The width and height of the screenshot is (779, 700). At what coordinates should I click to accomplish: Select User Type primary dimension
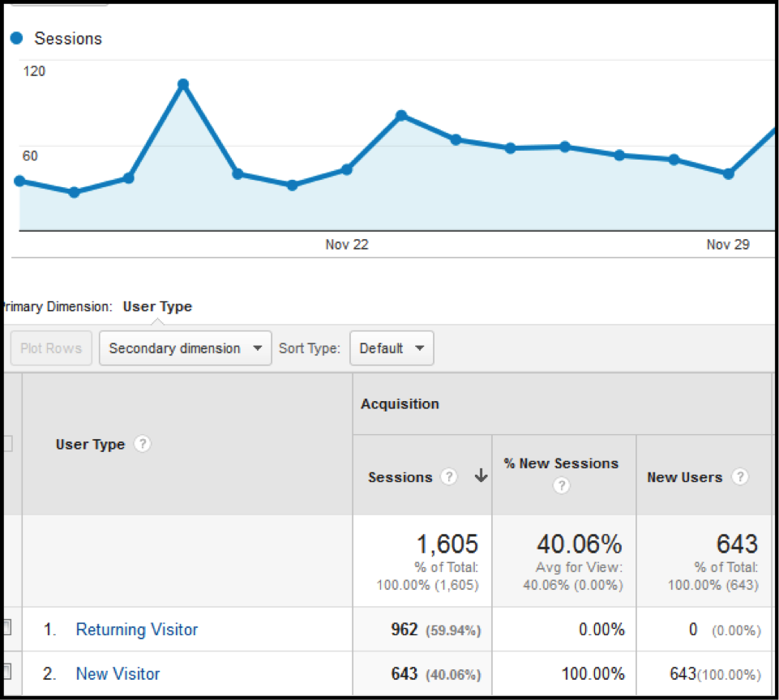pos(157,306)
